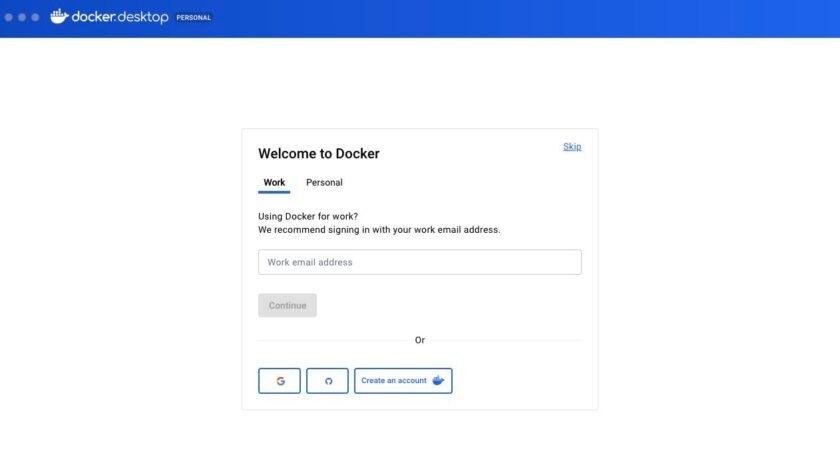This screenshot has width=840, height=467.
Task: Click the Docker whale logo in title bar
Action: click(x=59, y=17)
